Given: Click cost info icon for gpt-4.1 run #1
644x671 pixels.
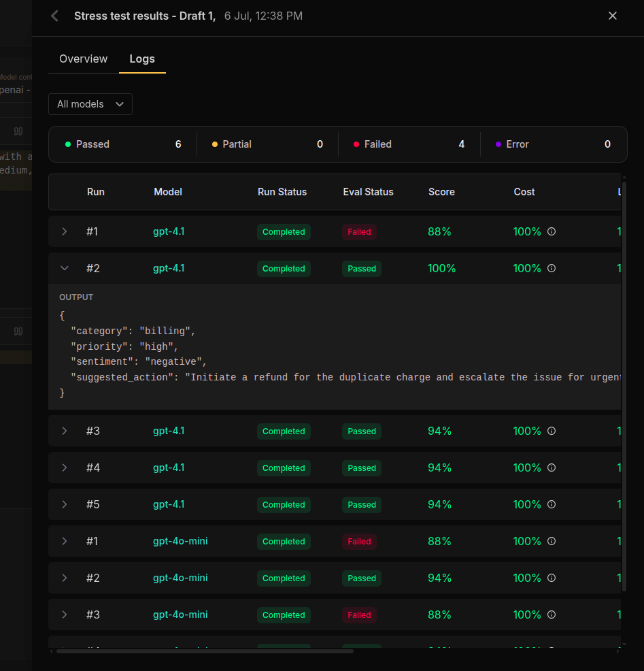Looking at the screenshot, I should click(552, 231).
